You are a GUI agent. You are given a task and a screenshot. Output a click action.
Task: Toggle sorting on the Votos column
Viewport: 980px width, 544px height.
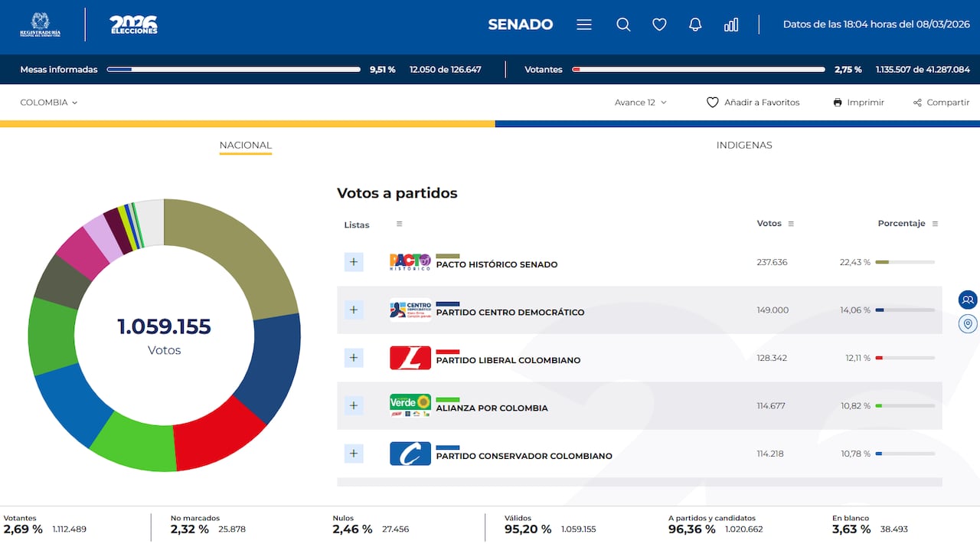(790, 223)
